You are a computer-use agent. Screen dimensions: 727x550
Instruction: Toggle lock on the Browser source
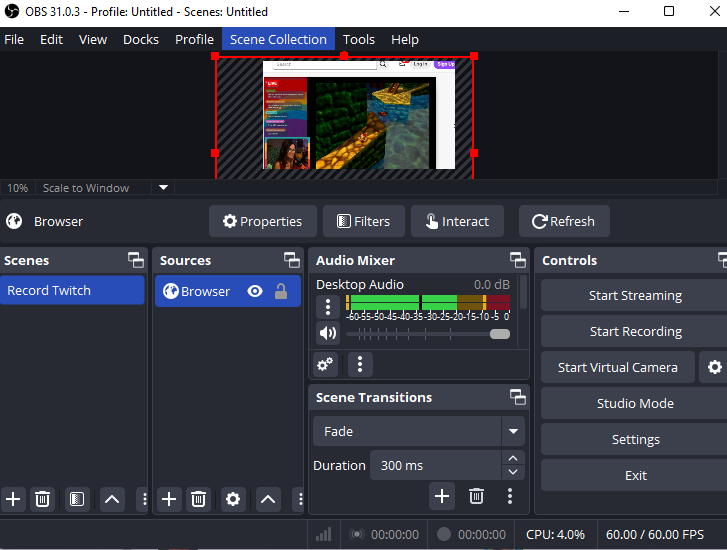point(281,291)
